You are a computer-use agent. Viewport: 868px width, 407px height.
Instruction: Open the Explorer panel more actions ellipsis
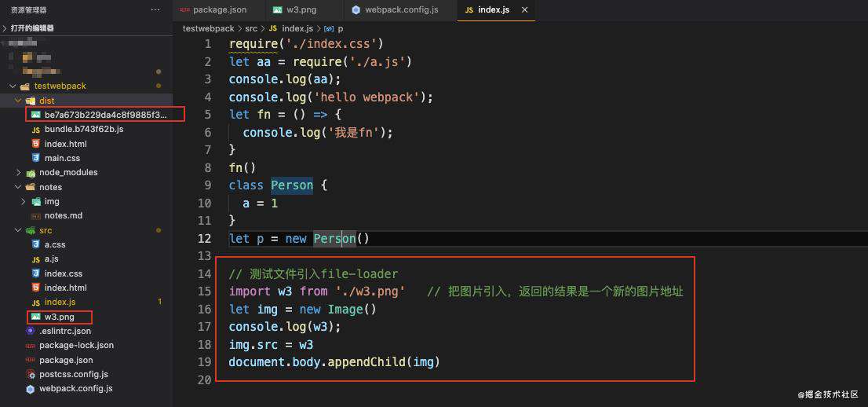tap(155, 10)
